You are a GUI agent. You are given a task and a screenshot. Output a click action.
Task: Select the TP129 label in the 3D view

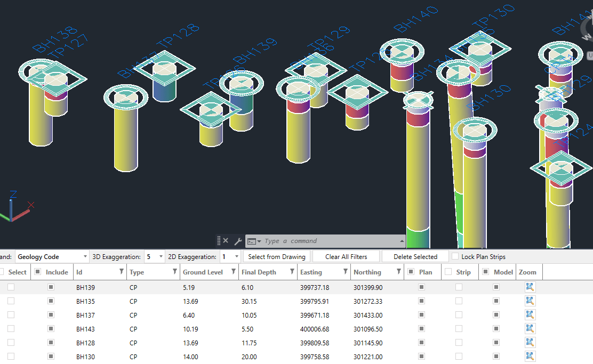point(328,38)
